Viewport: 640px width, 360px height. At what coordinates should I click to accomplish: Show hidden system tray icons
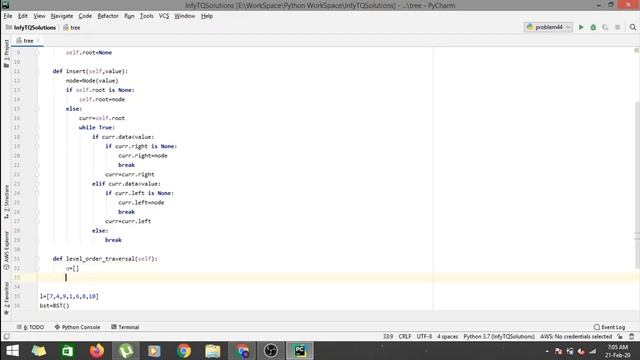(x=547, y=351)
